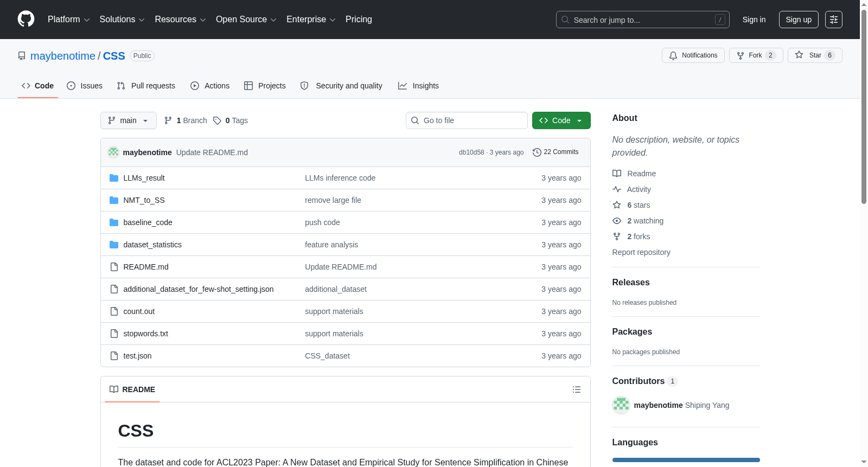The image size is (868, 467).
Task: Fork the CSS repository
Action: 756,55
